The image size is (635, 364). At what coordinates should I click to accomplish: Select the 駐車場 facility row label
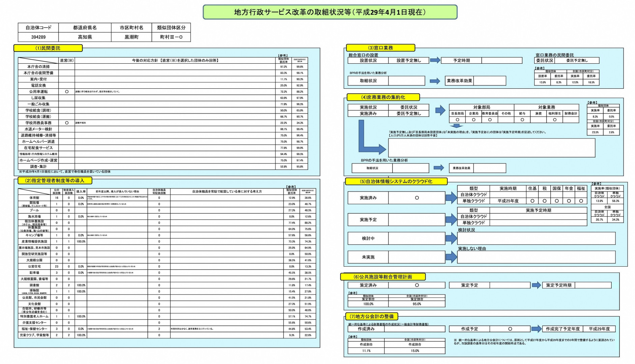[34, 273]
